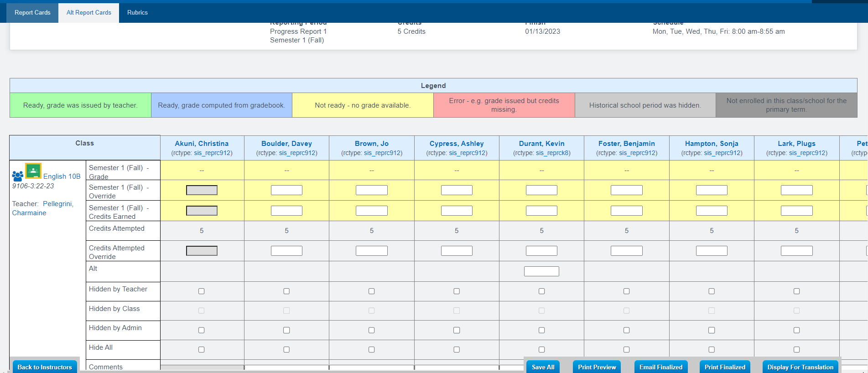Viewport: 868px width, 373px height.
Task: Open student Hampton, Sonja's name link
Action: [711, 144]
